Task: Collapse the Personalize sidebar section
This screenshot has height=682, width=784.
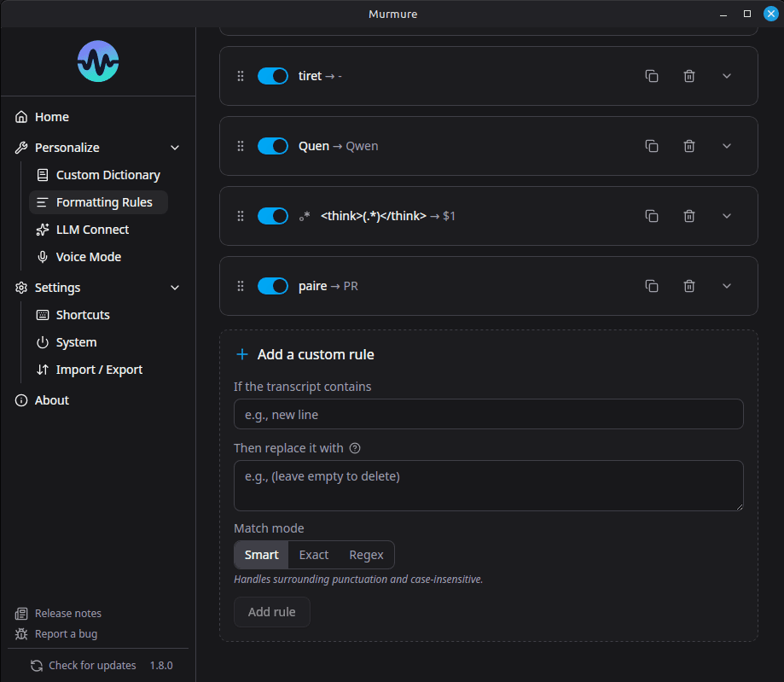Action: pyautogui.click(x=175, y=148)
